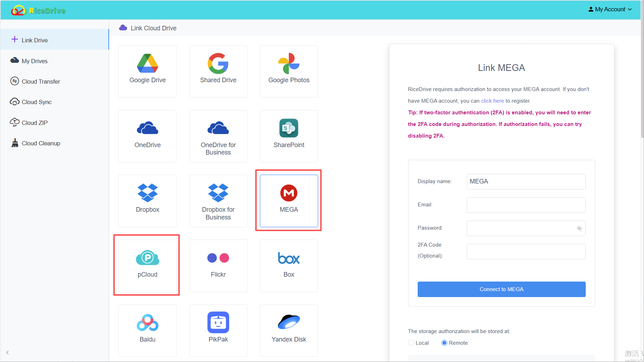Choose the PikPak tile

tap(218, 331)
